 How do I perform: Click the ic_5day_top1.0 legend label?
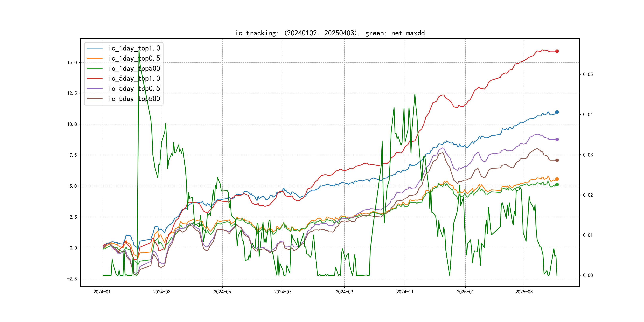[134, 79]
